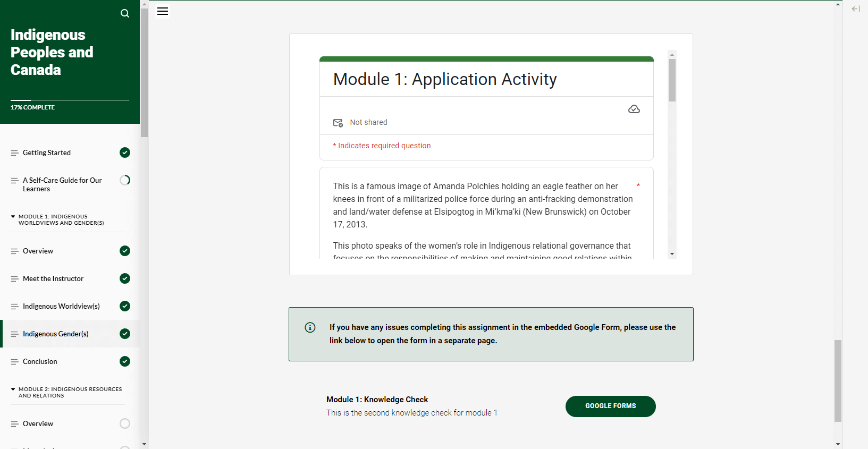Click the embedded form scroll down arrow

point(672,254)
